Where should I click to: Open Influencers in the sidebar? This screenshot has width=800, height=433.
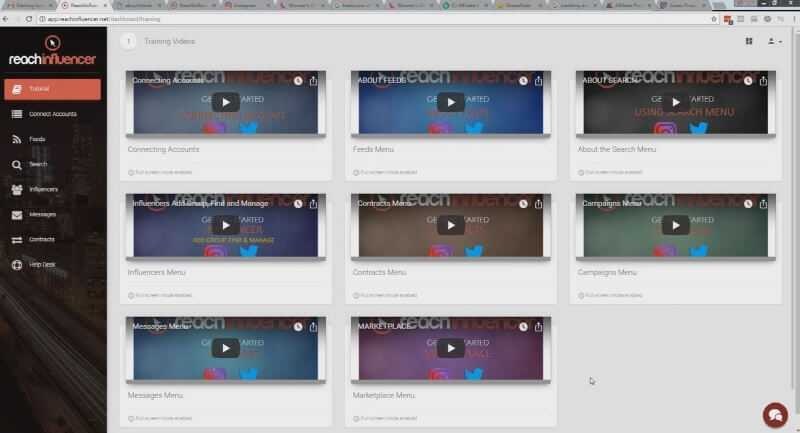point(52,189)
